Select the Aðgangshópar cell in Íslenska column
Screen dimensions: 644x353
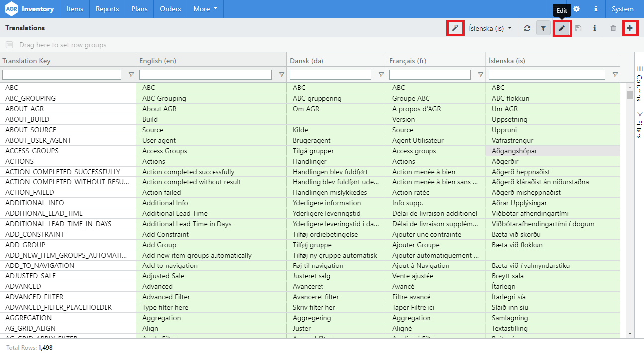tap(552, 151)
